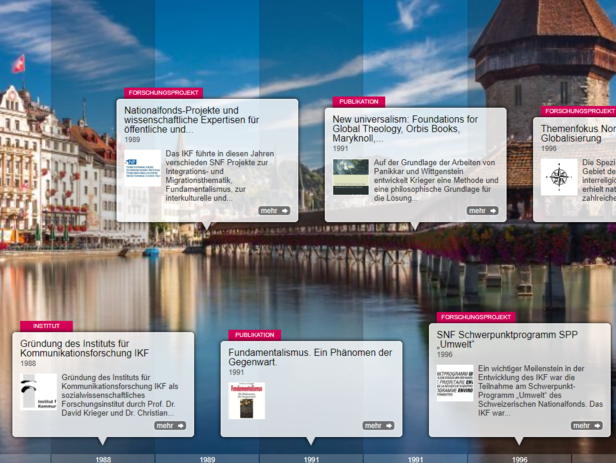Screen dimensions: 616x463
Task: Click the Nationalfonds-Projekte card logo thumbnail
Action: (142, 165)
